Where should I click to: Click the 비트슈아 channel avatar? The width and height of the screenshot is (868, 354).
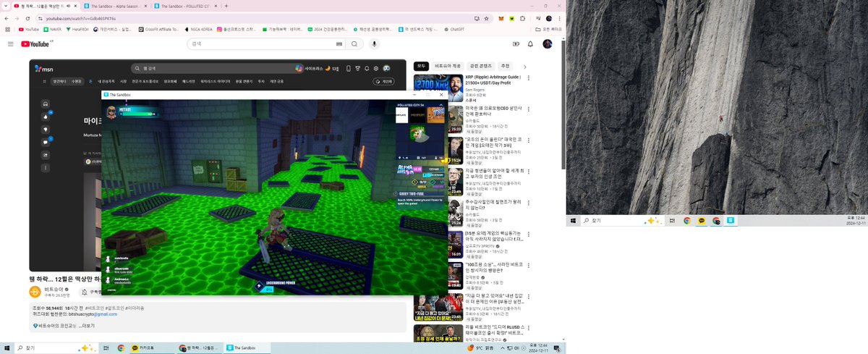35,292
